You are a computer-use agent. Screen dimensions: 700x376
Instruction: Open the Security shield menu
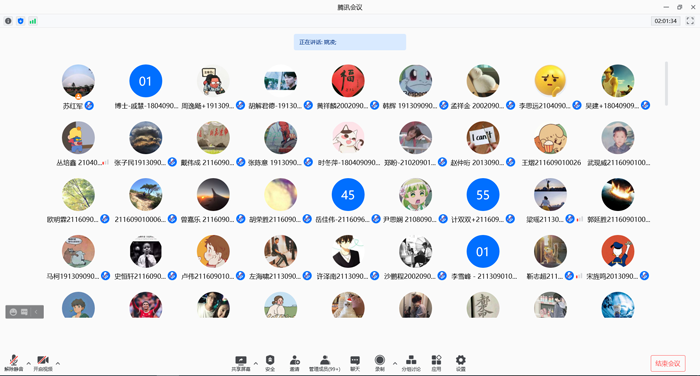point(270,363)
